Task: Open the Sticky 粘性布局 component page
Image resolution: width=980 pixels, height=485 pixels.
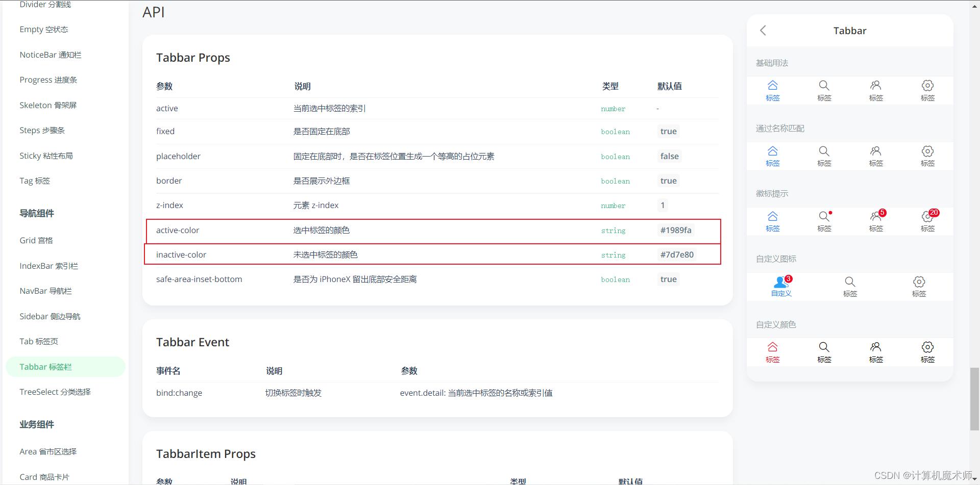Action: [x=46, y=156]
